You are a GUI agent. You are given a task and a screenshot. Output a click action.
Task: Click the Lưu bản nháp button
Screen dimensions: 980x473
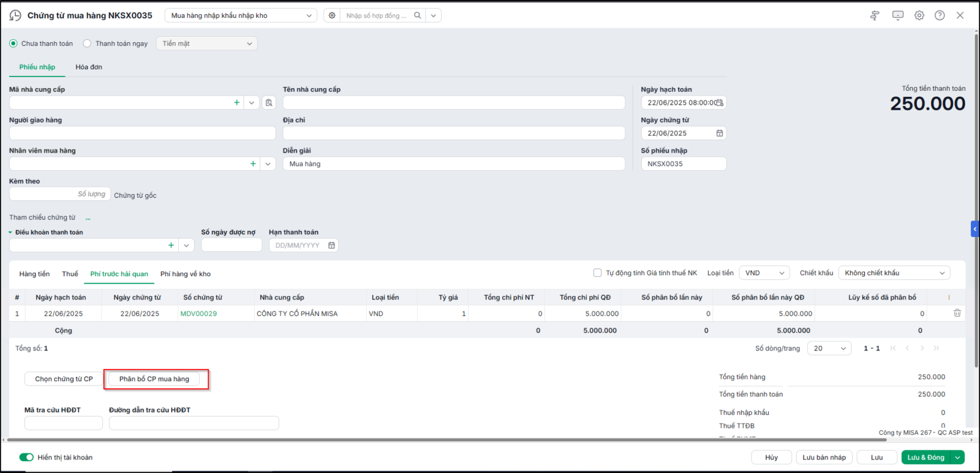[824, 457]
